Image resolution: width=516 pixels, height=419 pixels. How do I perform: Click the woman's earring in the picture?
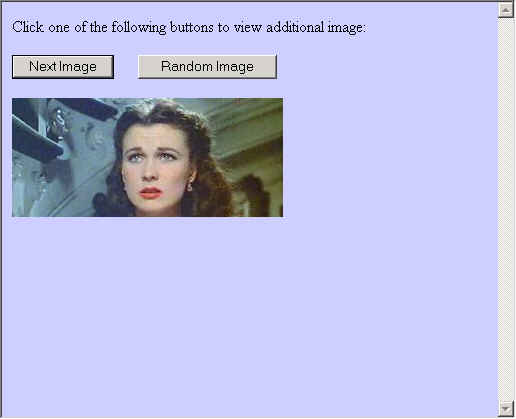[x=190, y=185]
